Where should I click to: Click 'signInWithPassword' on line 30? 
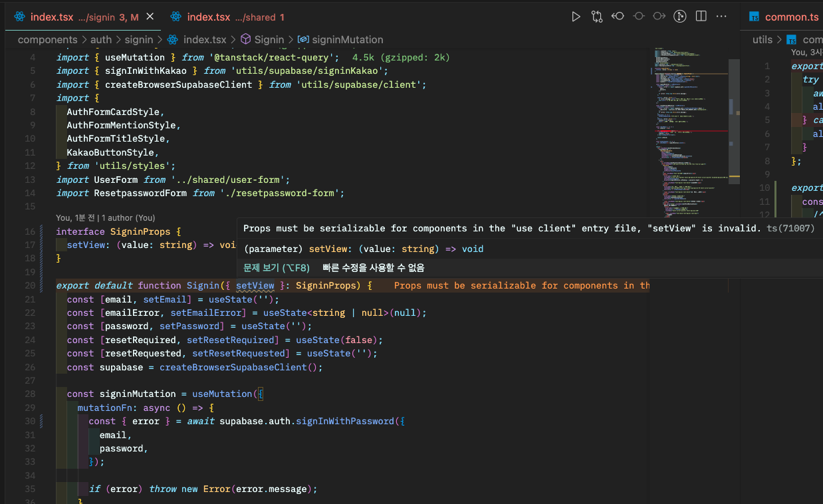tap(345, 422)
